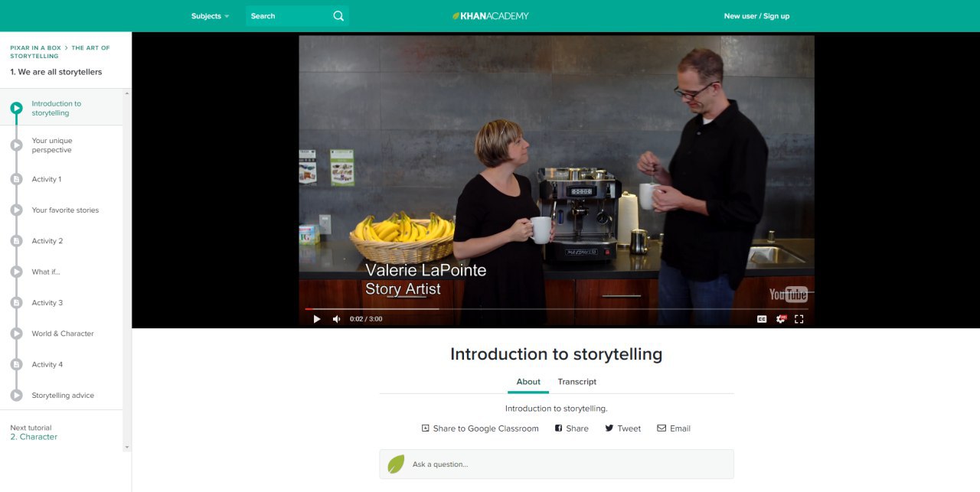Screen dimensions: 980x492
Task: Click the Your favorite stories play icon
Action: (16, 210)
